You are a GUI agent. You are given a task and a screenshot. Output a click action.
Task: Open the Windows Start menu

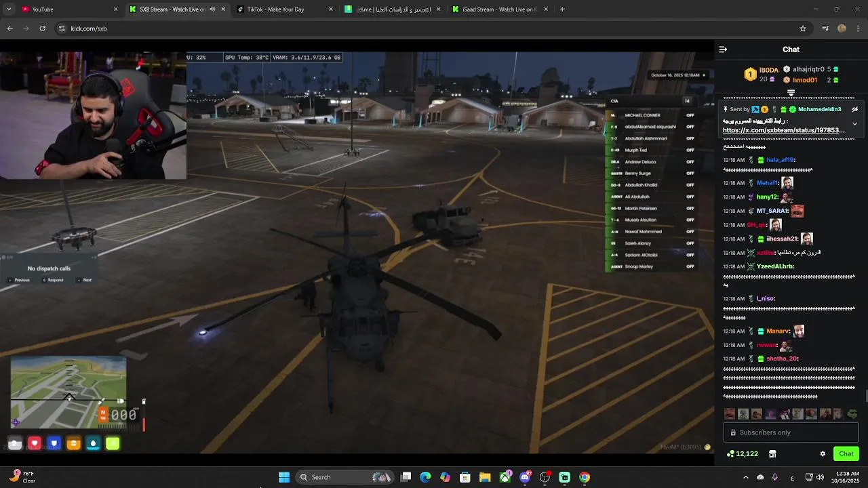point(284,477)
